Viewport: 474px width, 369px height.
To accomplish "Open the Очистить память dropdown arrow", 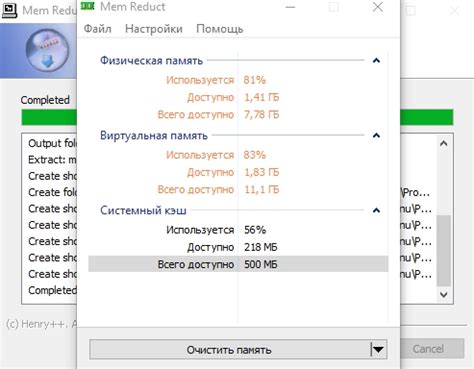I will [x=378, y=350].
